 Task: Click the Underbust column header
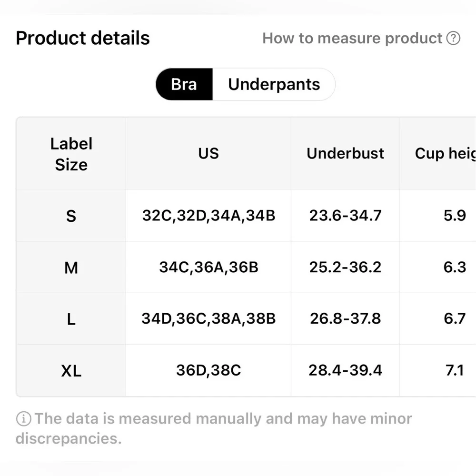click(345, 153)
